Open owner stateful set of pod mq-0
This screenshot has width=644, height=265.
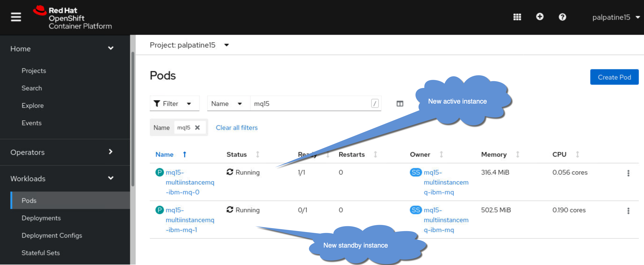click(446, 182)
